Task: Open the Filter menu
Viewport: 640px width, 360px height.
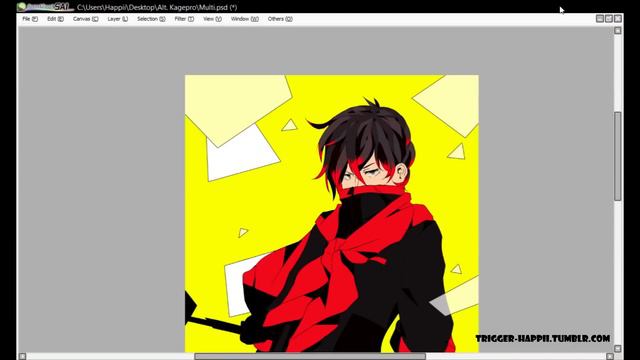Action: coord(184,19)
